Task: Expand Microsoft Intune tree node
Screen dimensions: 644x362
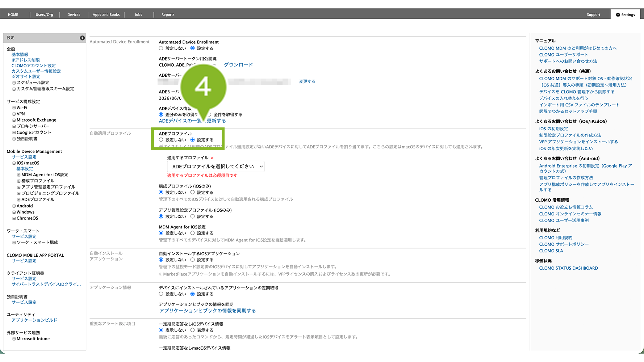Action: [14, 339]
